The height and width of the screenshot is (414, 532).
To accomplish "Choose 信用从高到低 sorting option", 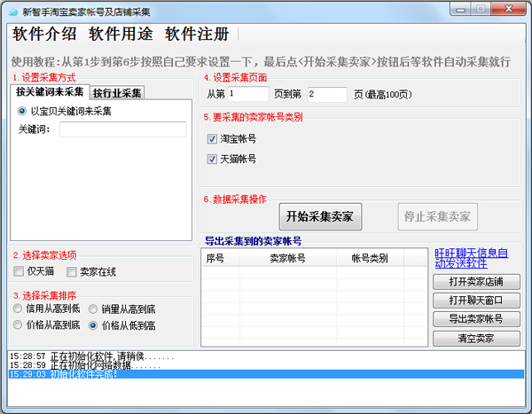I will [x=18, y=309].
